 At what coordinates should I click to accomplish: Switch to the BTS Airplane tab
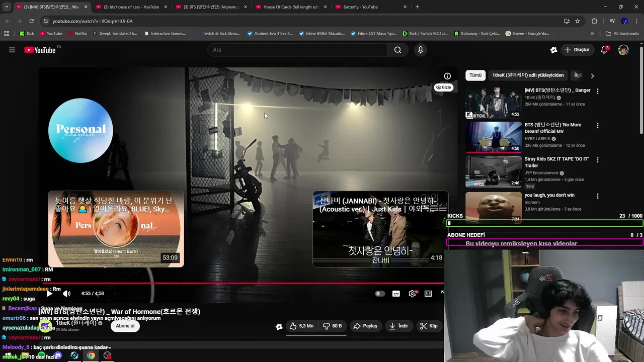click(211, 7)
